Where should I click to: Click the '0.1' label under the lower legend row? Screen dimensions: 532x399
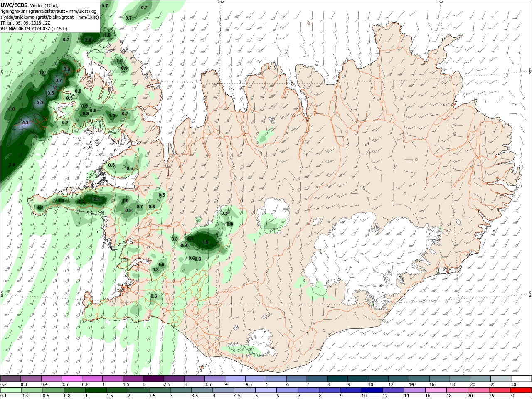tap(3, 396)
